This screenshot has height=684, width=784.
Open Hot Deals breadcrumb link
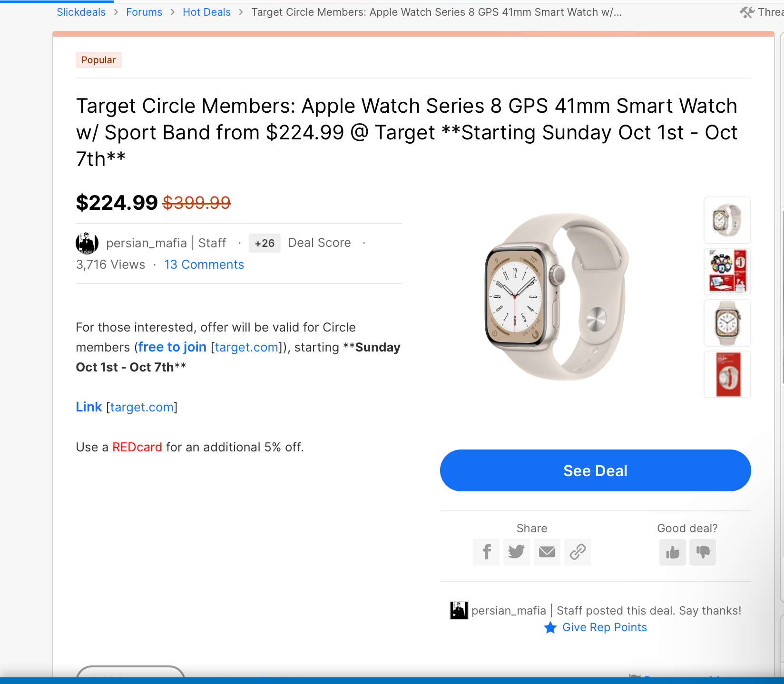(x=206, y=12)
